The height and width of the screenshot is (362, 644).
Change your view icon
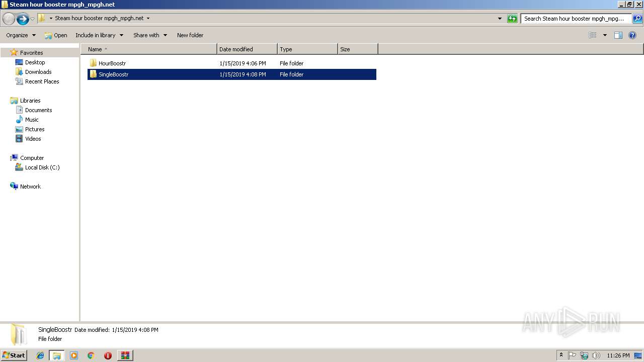click(593, 35)
